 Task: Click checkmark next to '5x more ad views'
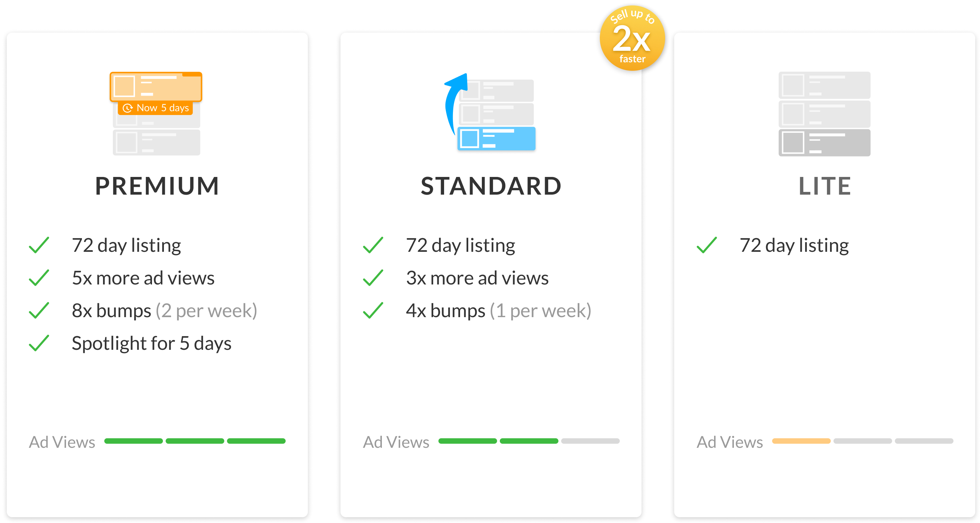point(39,277)
